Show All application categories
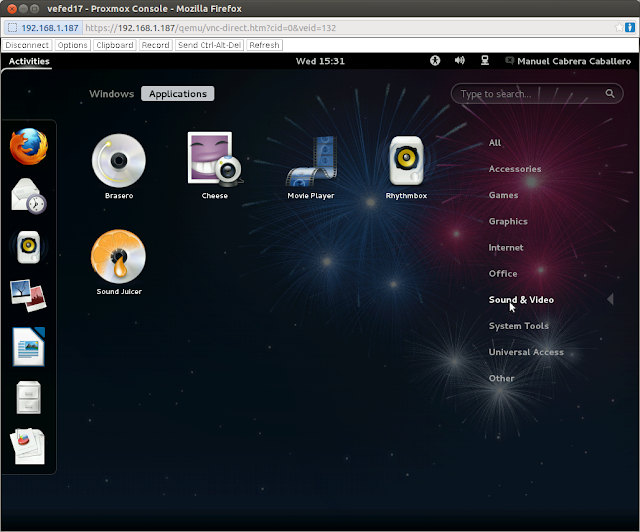Viewport: 640px width, 532px height. [495, 142]
